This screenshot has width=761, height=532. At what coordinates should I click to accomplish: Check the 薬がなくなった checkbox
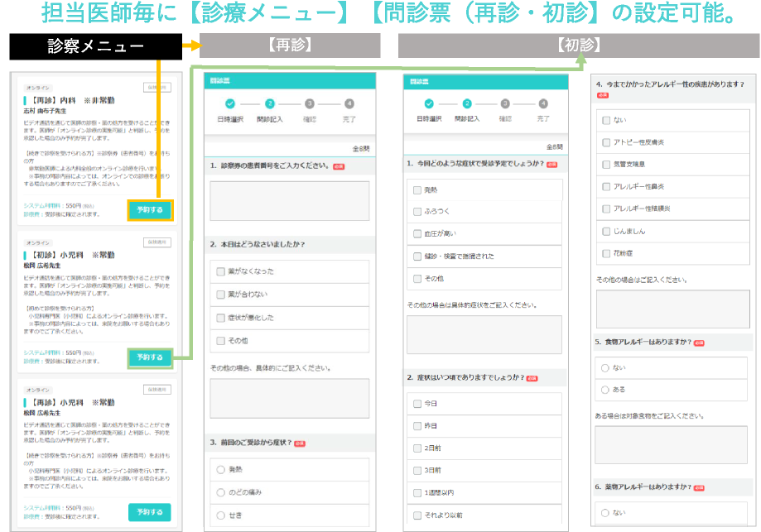point(220,271)
